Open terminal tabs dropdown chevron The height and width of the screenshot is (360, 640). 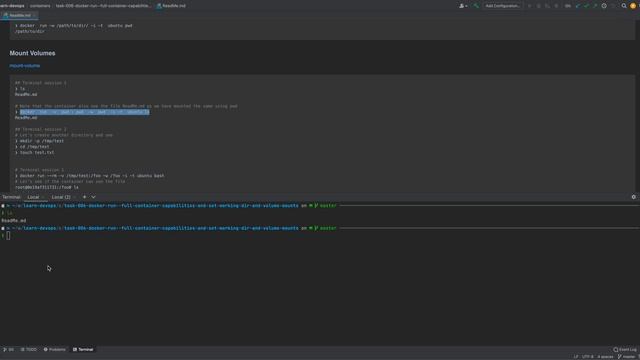coord(93,197)
